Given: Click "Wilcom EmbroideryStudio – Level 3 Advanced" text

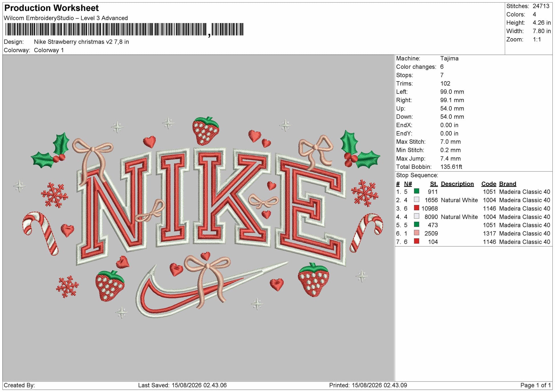Looking at the screenshot, I should click(66, 18).
